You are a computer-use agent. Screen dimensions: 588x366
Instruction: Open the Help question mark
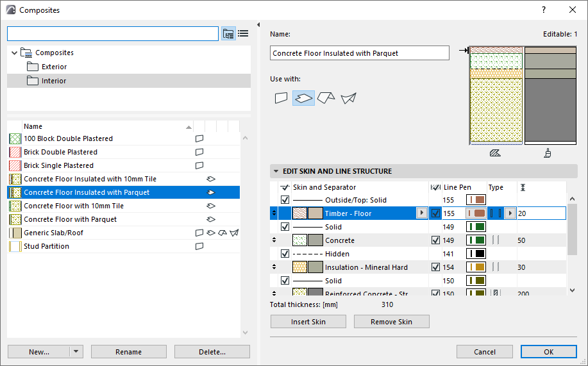coord(544,10)
